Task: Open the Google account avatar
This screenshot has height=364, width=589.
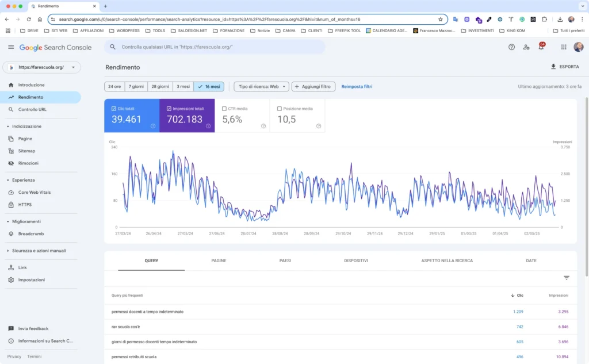Action: pos(579,47)
